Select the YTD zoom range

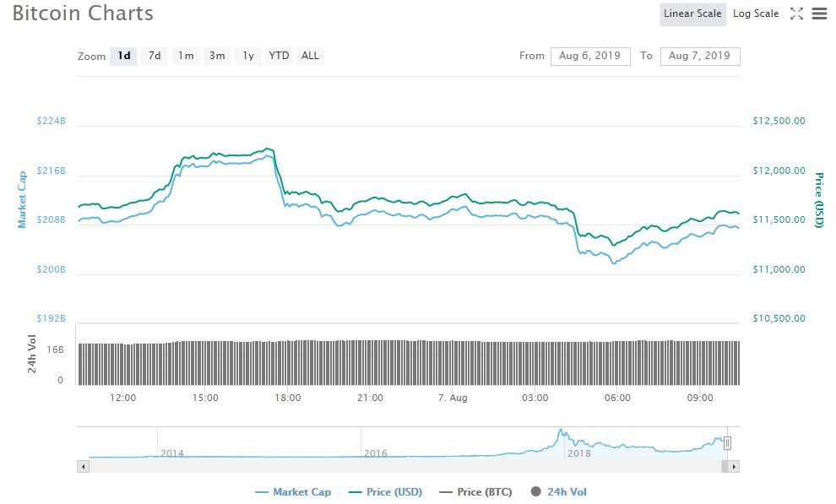279,56
